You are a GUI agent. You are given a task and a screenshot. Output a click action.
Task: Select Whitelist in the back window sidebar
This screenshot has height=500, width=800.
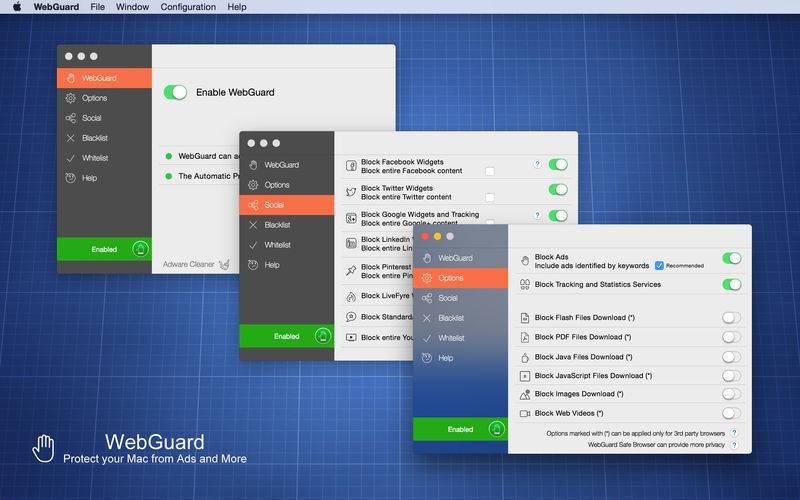point(104,158)
